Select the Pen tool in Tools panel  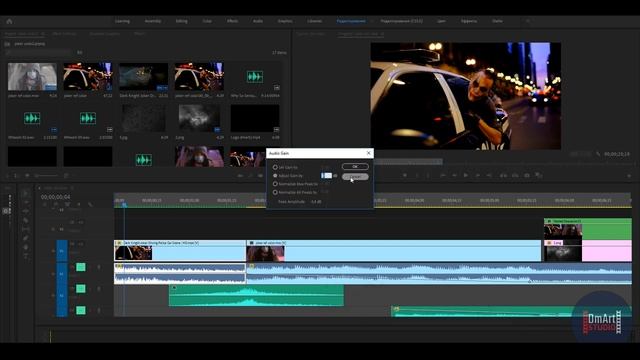point(26,238)
